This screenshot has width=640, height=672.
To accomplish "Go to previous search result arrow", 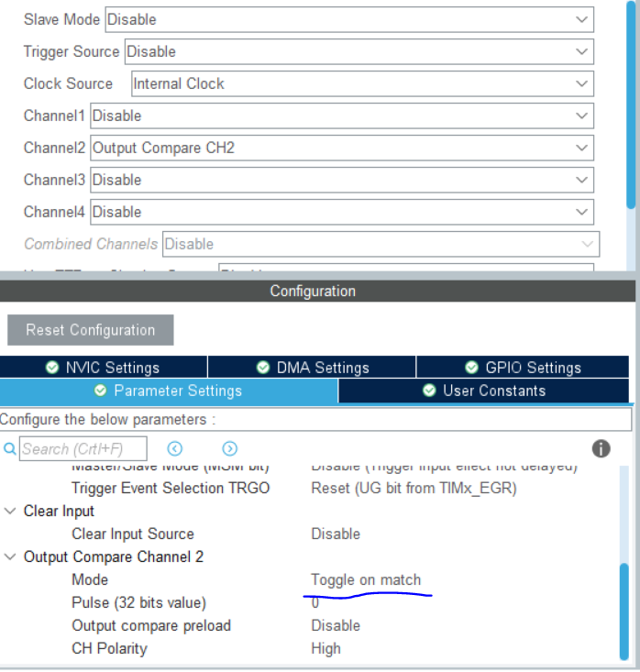I will click(x=175, y=448).
